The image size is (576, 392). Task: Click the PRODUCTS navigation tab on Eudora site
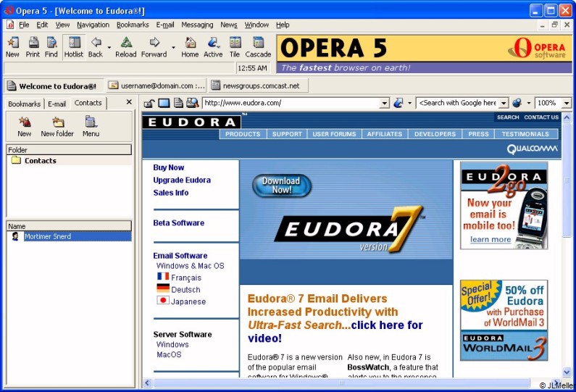243,134
